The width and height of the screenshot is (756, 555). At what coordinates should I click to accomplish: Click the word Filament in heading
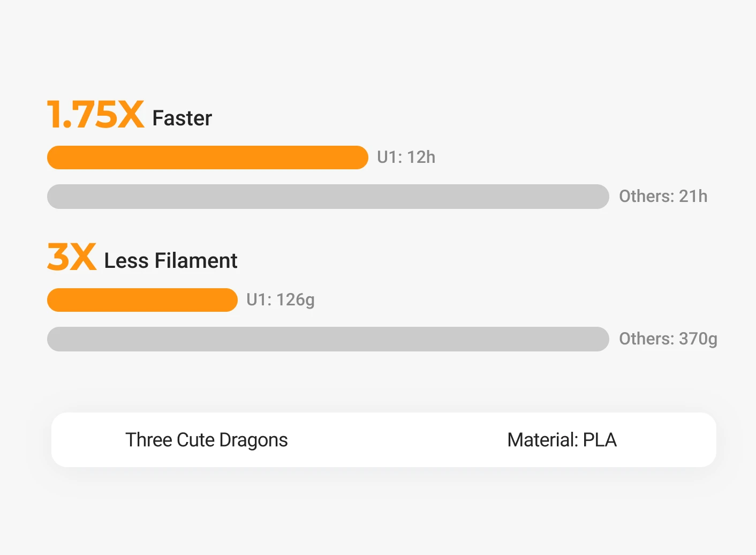tap(196, 261)
